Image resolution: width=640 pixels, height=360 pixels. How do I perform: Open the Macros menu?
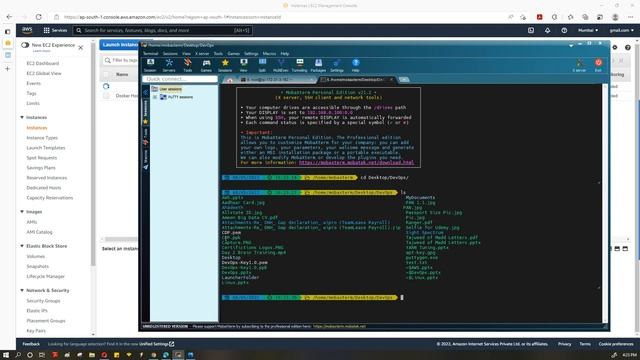point(269,53)
